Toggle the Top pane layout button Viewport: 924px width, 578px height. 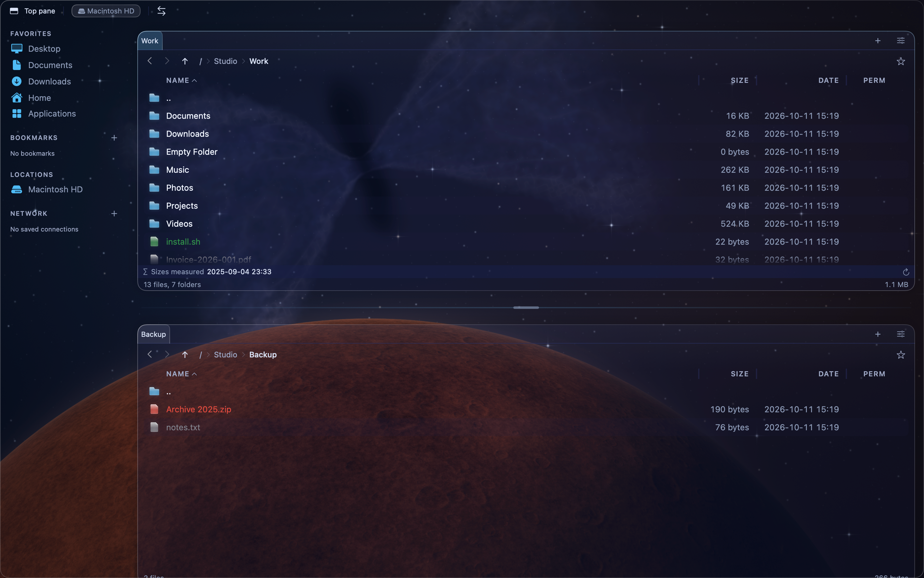point(32,11)
